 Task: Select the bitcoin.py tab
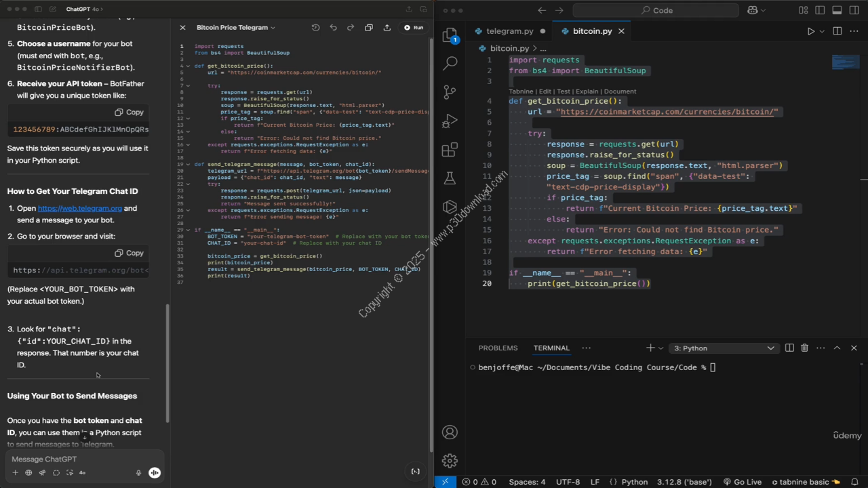pyautogui.click(x=592, y=31)
